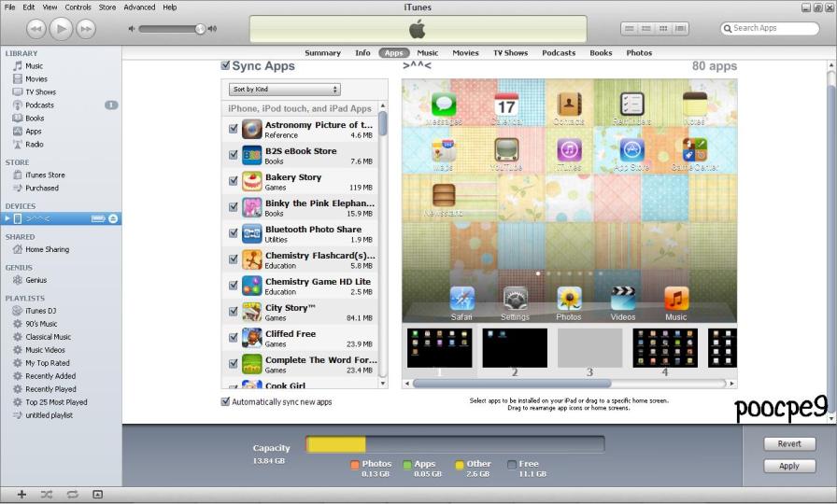
Task: Open Books in the library sidebar
Action: coord(35,118)
